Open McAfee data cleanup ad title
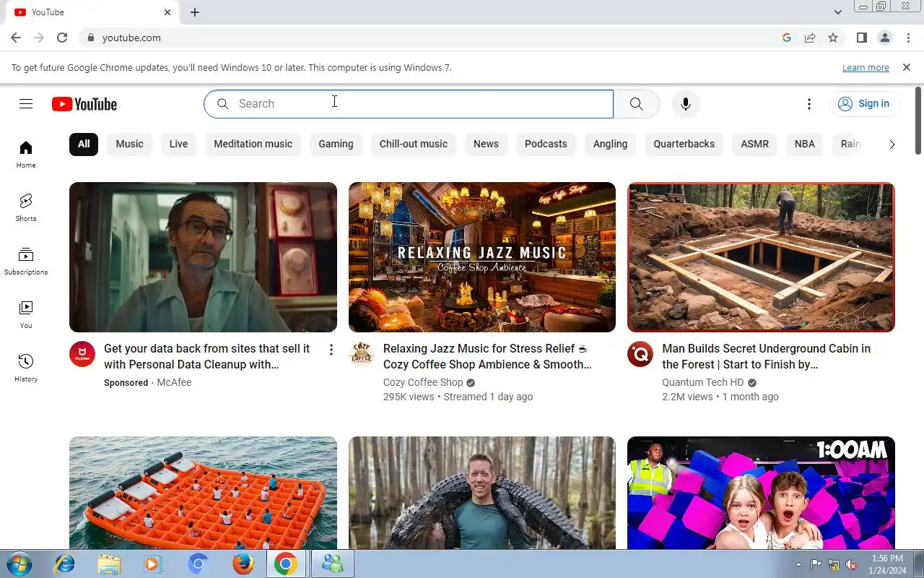Viewport: 924px width, 578px height. (207, 356)
